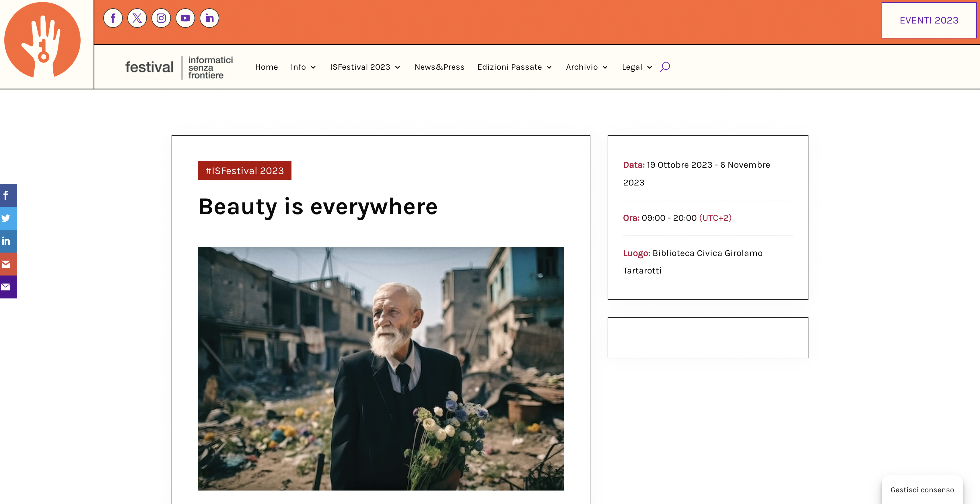Click the #ISFestival 2023 red tag
980x504 pixels.
point(245,170)
